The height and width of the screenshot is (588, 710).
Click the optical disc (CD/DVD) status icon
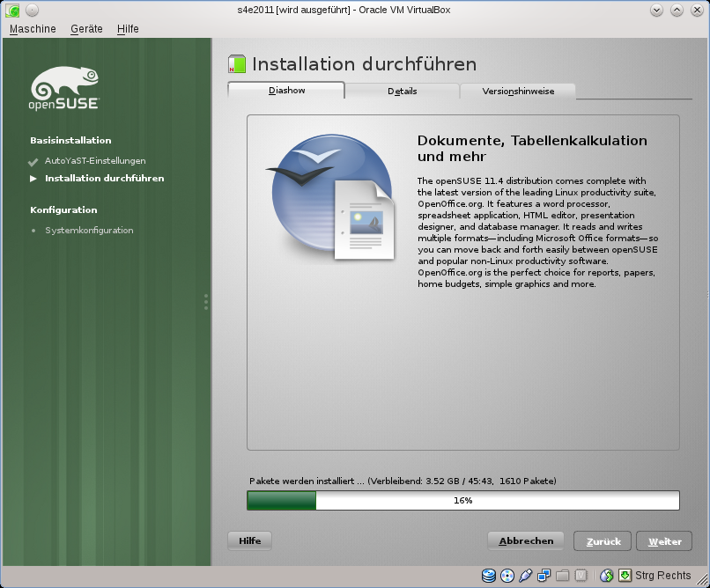507,576
